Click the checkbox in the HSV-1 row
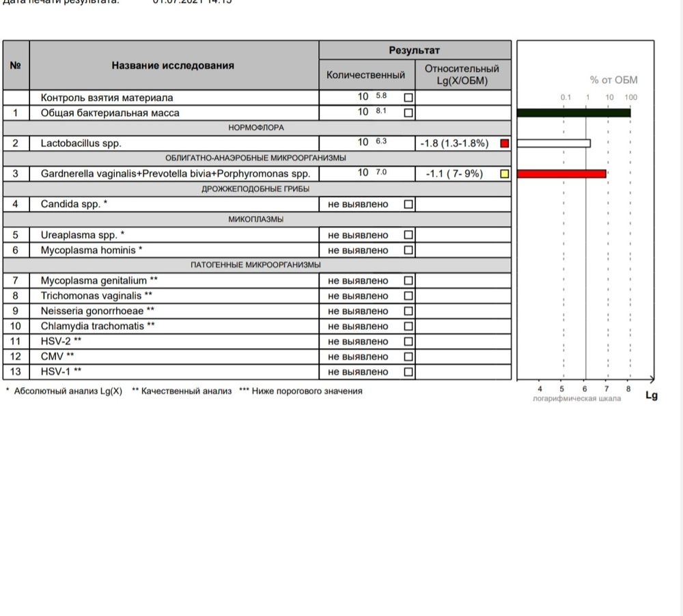 [408, 372]
